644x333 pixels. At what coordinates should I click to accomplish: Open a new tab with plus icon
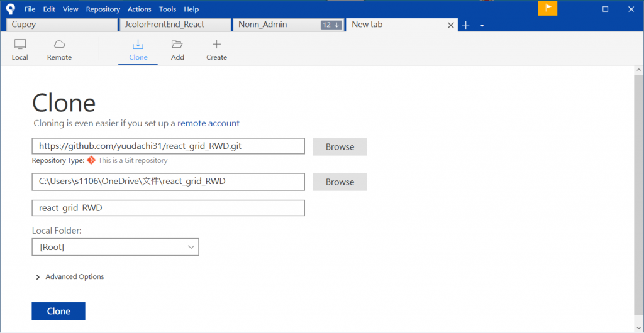tap(465, 25)
